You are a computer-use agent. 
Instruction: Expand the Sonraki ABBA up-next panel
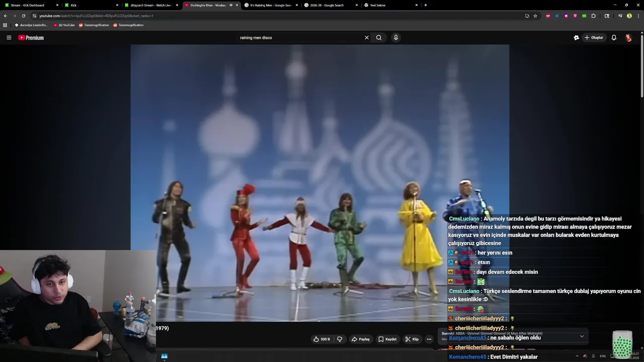[x=582, y=336]
